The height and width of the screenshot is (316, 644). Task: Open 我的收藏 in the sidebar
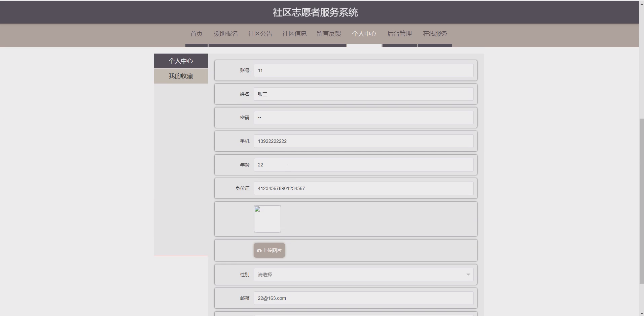tap(181, 76)
